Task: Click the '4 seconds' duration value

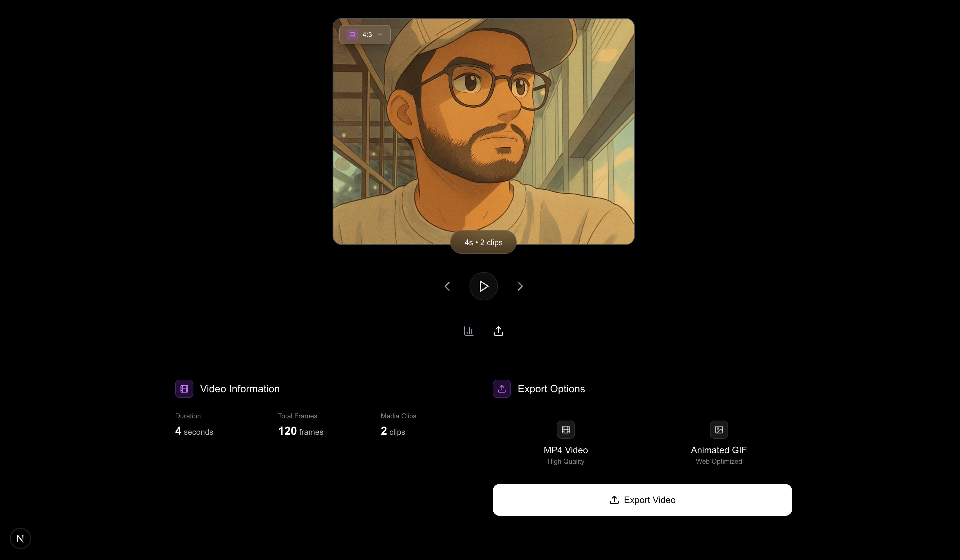Action: pos(194,431)
